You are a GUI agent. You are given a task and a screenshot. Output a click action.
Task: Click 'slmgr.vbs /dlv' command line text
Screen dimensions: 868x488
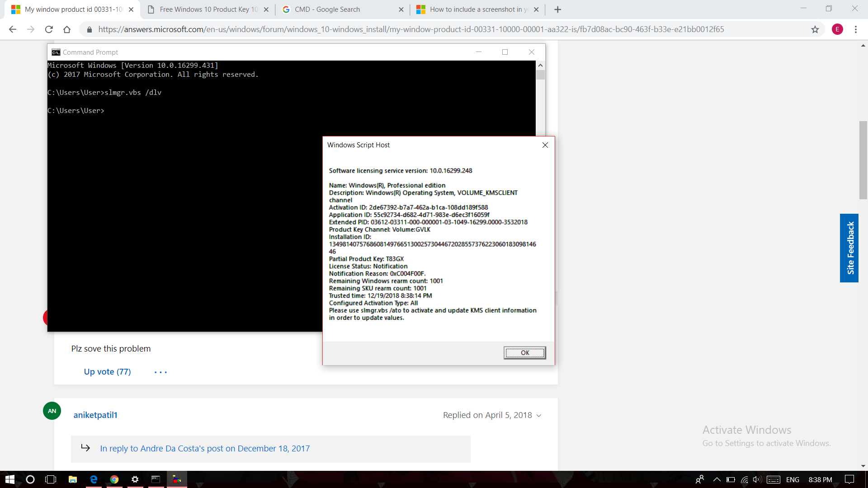(x=133, y=93)
